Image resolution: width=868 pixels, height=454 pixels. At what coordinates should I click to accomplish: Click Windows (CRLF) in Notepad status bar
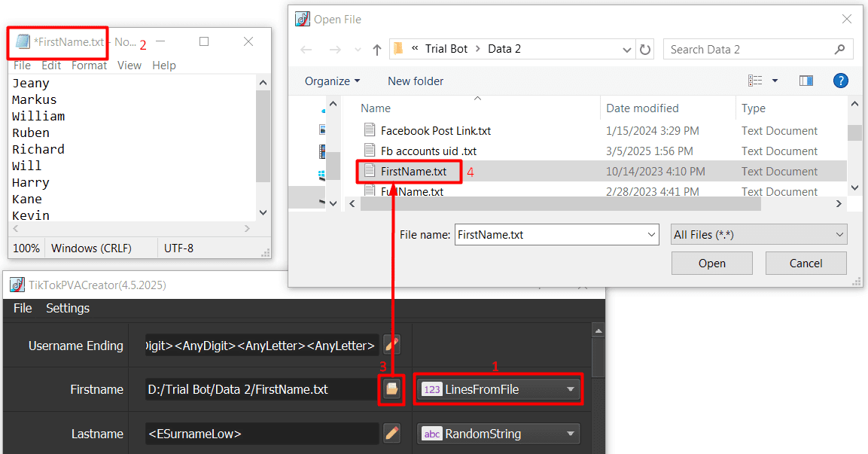pyautogui.click(x=91, y=248)
